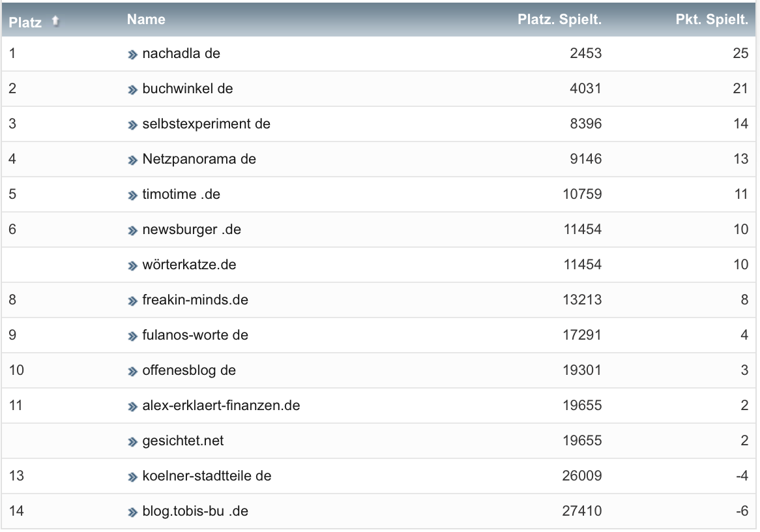This screenshot has width=760, height=532.
Task: Select the points value -6 for blog.tobis-bu
Action: point(742,511)
